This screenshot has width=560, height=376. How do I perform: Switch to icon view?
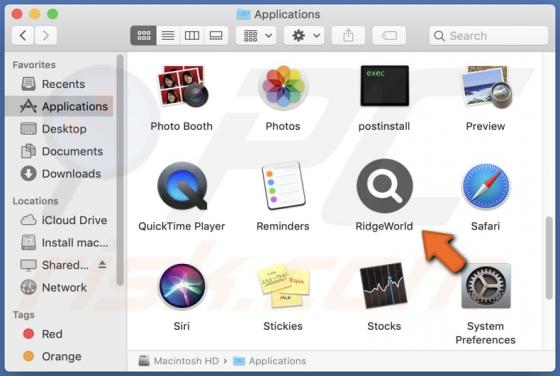(x=144, y=35)
